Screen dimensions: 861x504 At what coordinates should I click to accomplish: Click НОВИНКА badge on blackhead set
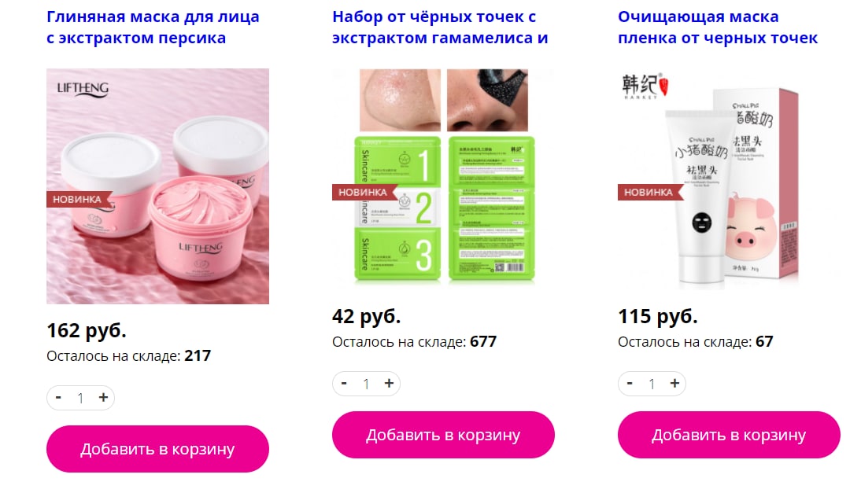click(x=364, y=192)
